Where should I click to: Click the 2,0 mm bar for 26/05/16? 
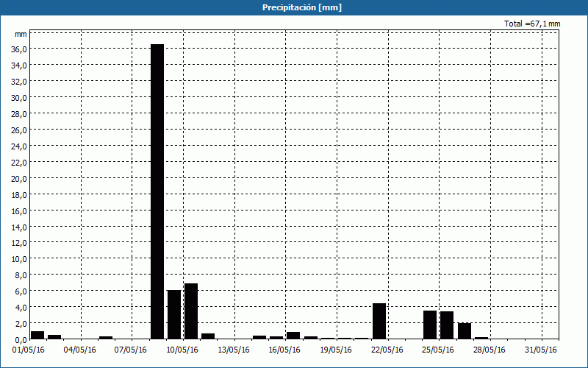[x=465, y=330]
